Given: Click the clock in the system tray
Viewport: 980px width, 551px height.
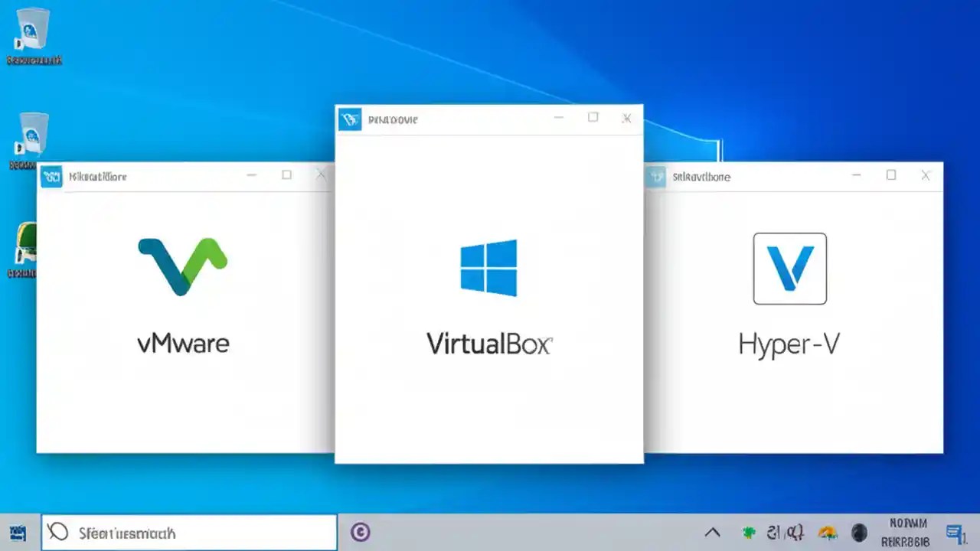Looking at the screenshot, I should coord(907,531).
